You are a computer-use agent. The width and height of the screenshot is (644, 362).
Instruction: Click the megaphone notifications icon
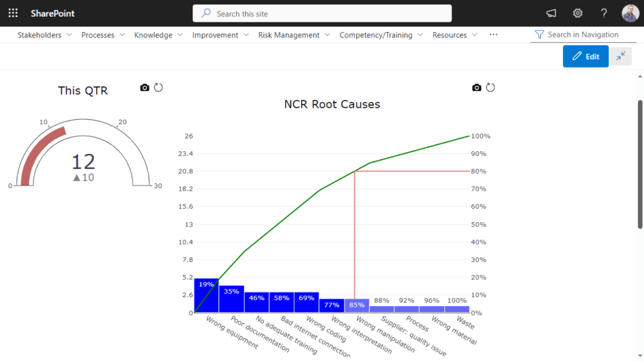(x=551, y=13)
